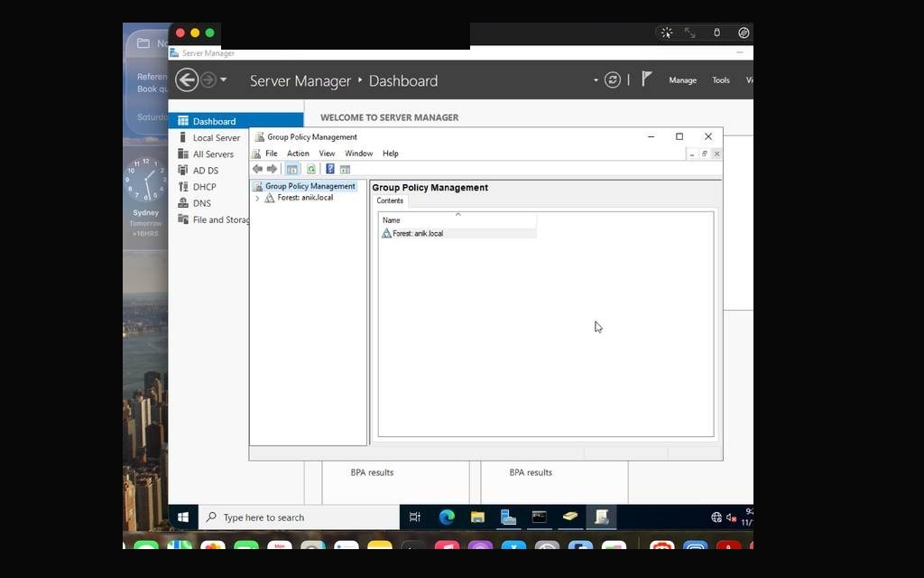
Task: Open File Explorer from the taskbar
Action: point(477,517)
